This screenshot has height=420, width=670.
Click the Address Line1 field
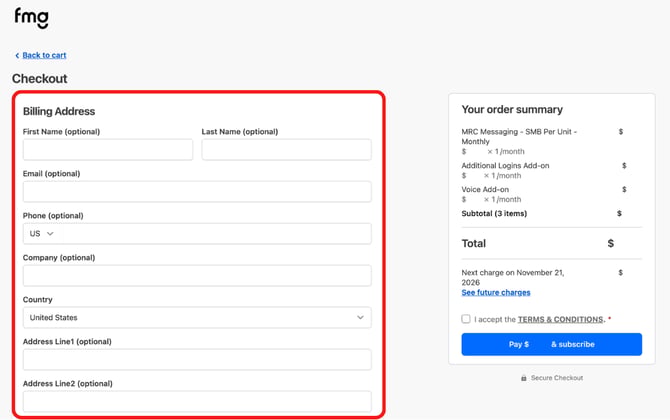point(197,359)
